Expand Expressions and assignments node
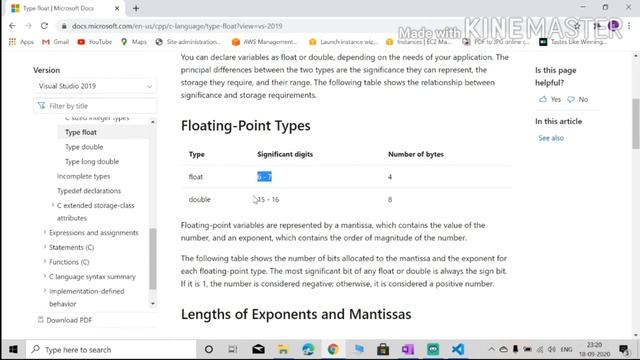 point(45,232)
